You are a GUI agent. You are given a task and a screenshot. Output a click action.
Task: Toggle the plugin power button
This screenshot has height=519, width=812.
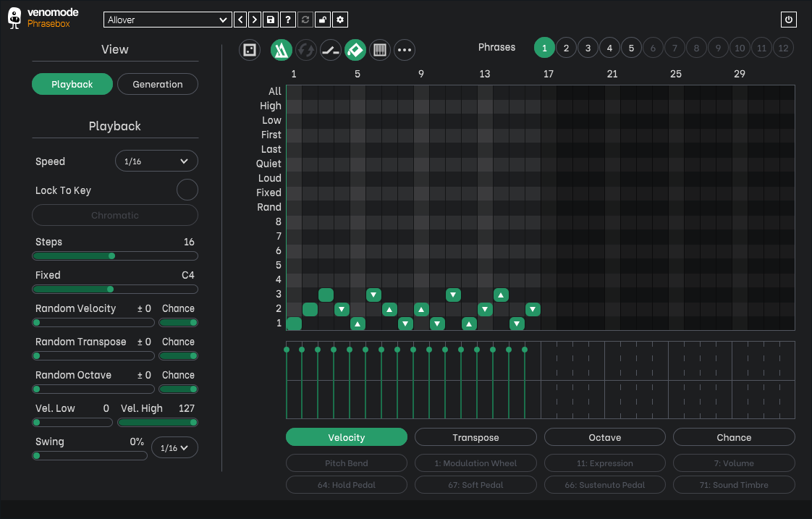788,20
